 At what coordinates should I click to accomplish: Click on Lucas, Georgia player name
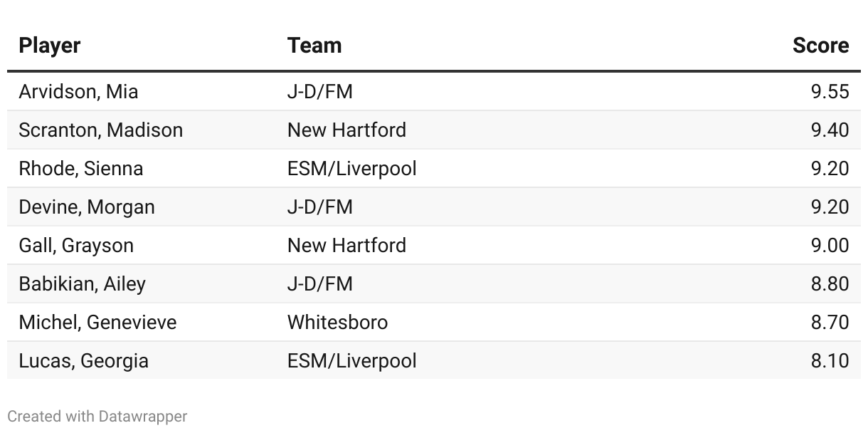tap(84, 361)
